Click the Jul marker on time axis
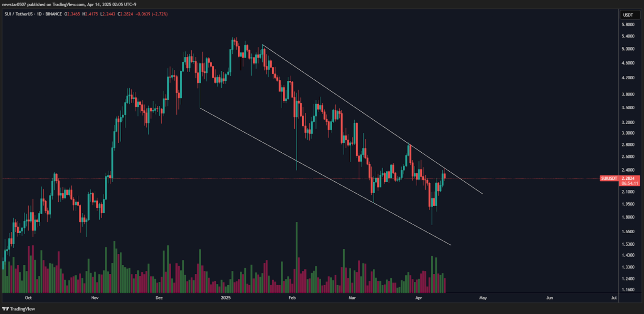 [x=614, y=298]
